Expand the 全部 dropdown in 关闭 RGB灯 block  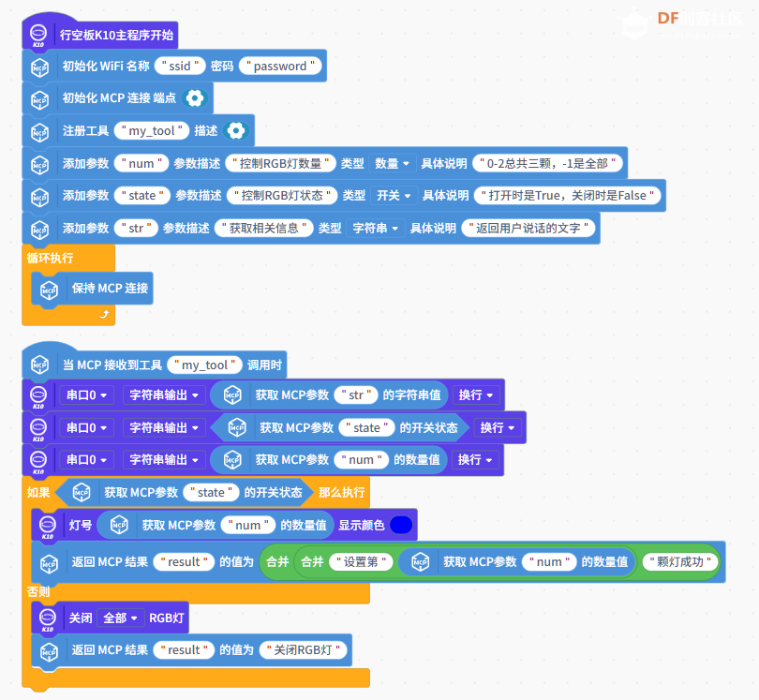click(x=121, y=618)
